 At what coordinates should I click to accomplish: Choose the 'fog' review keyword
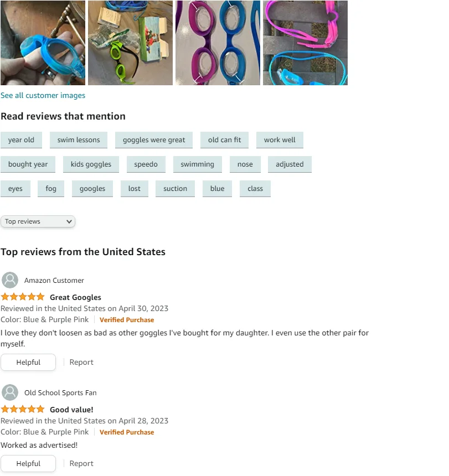51,189
